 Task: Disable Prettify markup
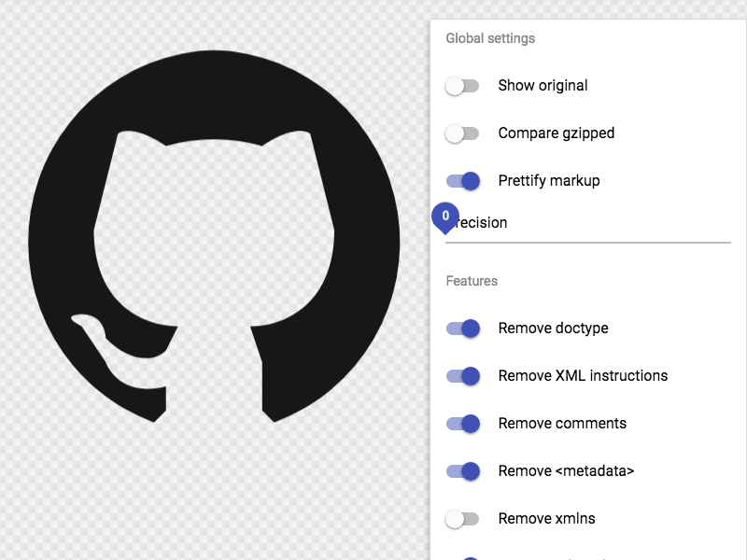[463, 180]
